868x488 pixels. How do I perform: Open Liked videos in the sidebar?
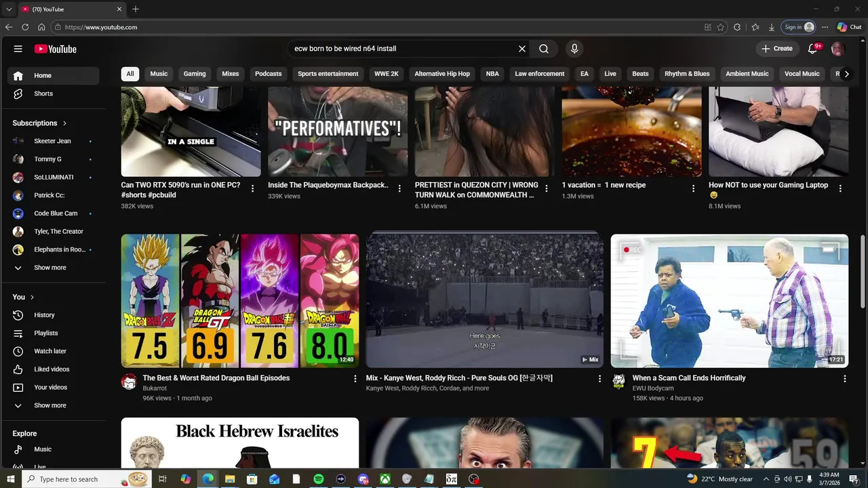tap(55, 369)
